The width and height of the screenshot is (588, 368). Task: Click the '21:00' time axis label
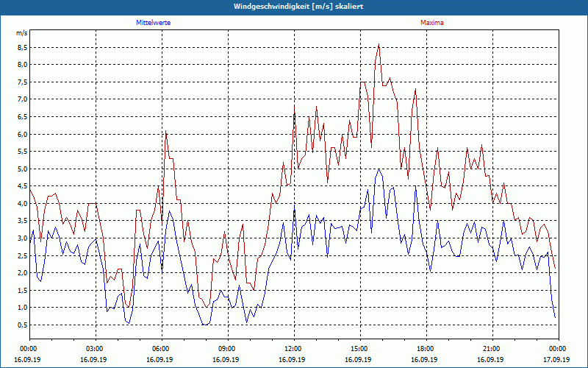pyautogui.click(x=490, y=349)
